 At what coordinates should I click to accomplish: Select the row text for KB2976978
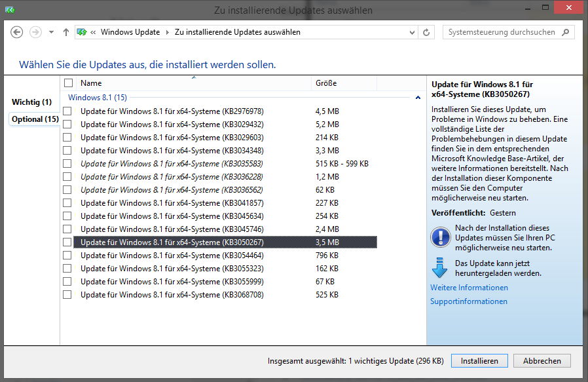(x=172, y=111)
